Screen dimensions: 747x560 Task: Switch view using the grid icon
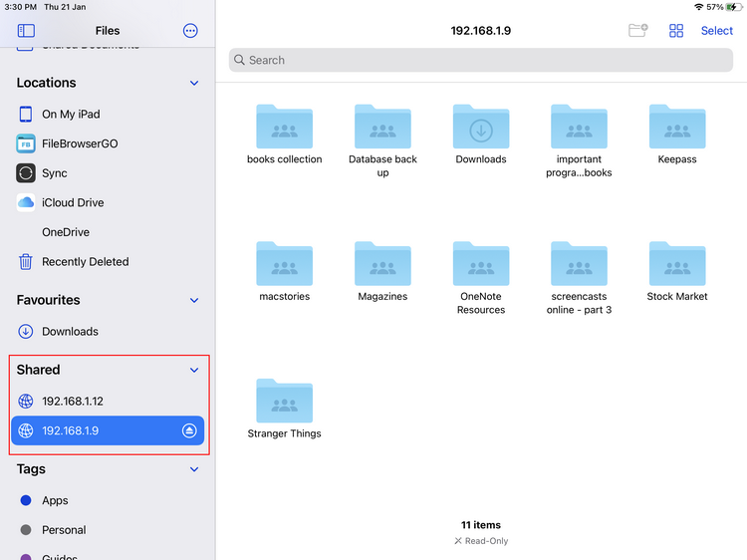click(x=676, y=31)
